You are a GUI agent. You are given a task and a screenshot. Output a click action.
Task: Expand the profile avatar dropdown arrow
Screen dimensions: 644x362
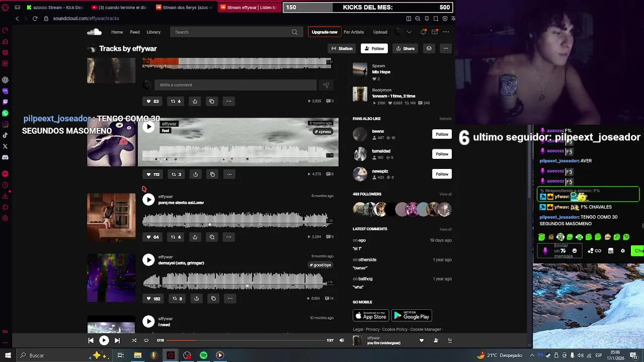tap(409, 32)
